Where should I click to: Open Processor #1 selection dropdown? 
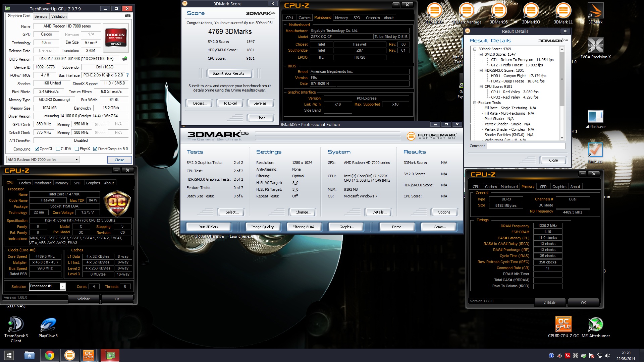click(47, 286)
